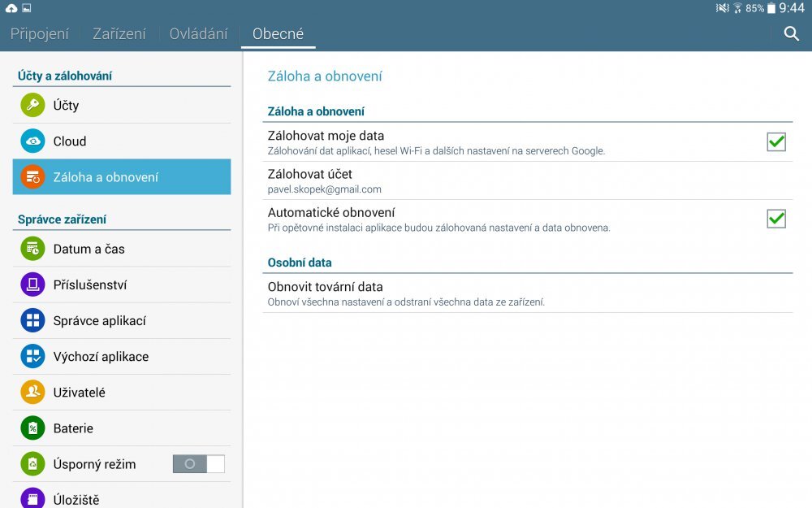Open Cloud settings via the eye icon
The image size is (812, 508).
coord(32,141)
